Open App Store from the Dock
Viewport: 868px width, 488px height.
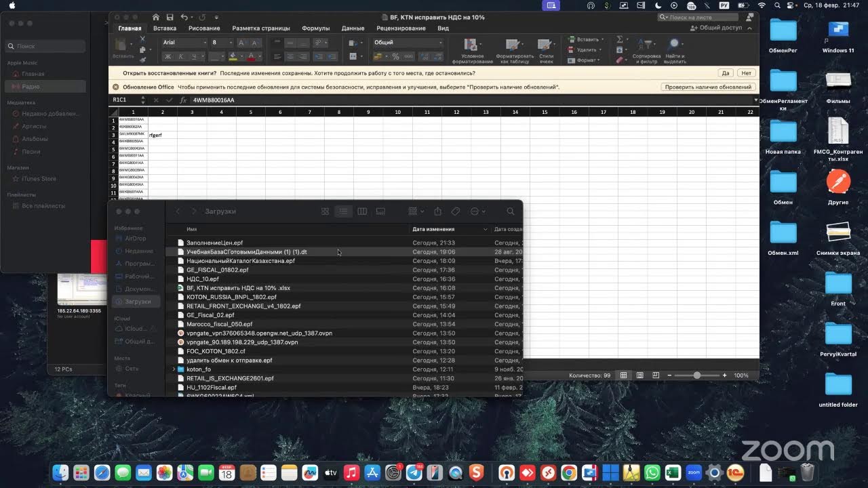click(372, 472)
